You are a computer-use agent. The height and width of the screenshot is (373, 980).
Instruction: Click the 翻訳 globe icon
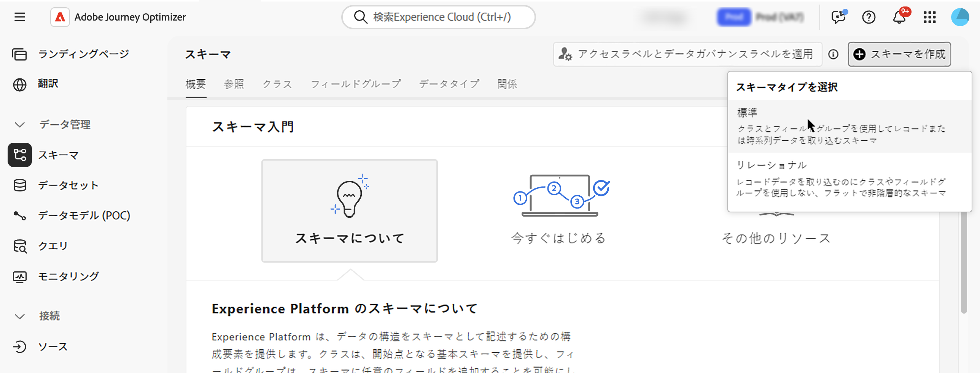(20, 84)
